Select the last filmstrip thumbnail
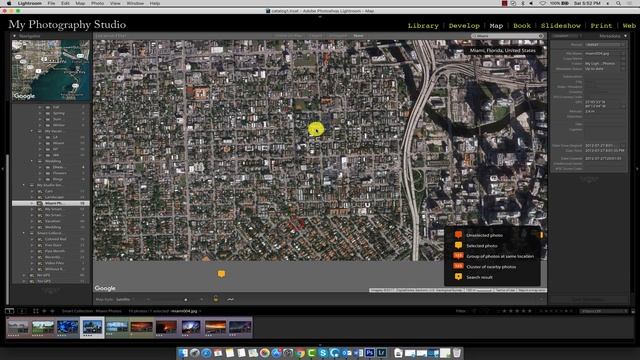 (x=240, y=327)
